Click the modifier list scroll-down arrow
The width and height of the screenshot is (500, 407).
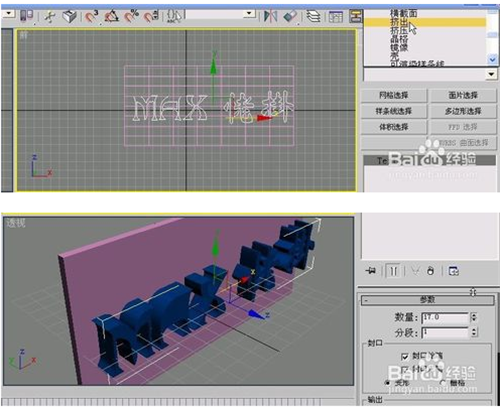(x=492, y=60)
